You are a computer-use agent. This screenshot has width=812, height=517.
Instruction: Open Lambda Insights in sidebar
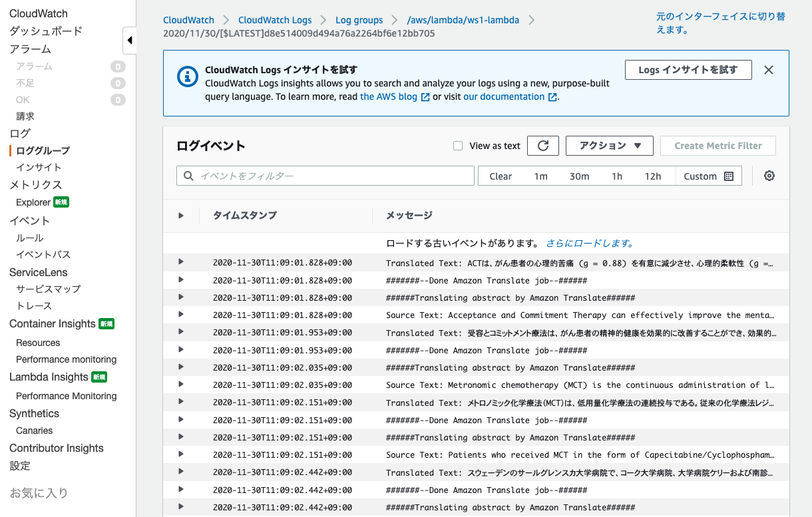coord(49,377)
